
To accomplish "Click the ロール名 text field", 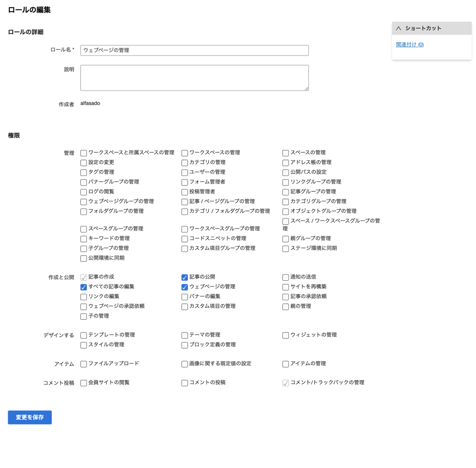I will (194, 50).
